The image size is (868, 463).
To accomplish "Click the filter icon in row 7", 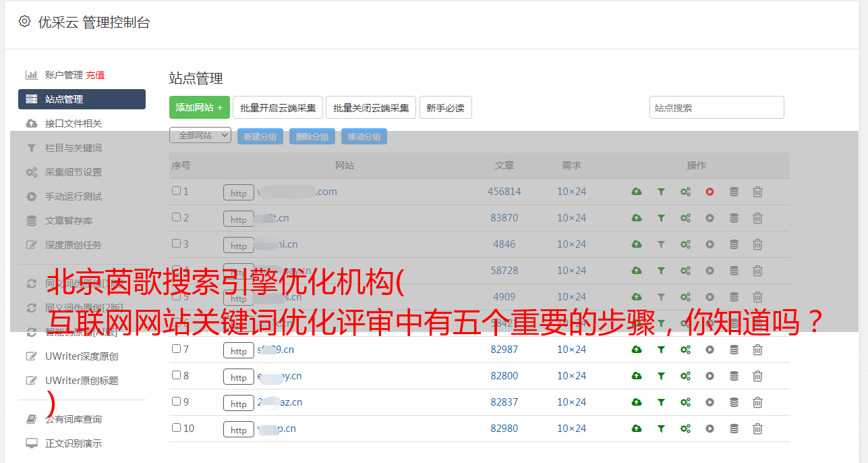I will [661, 350].
